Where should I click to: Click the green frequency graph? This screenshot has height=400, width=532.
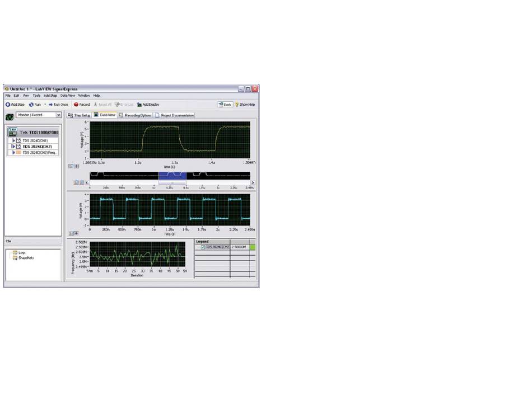[x=137, y=254]
